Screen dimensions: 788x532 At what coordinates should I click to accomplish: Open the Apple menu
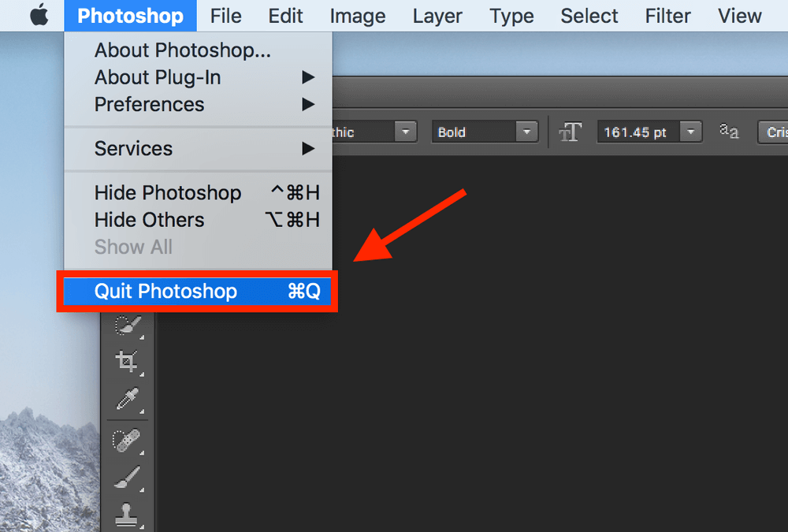(x=39, y=16)
